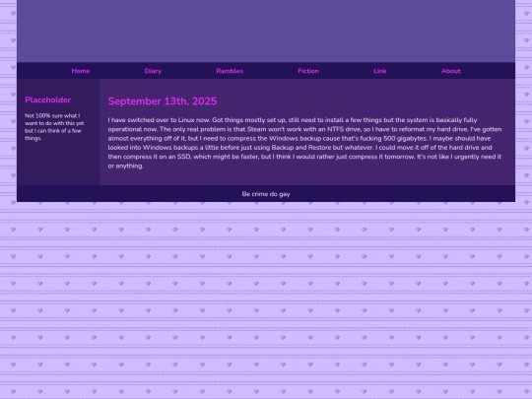Viewport: 532px width, 399px height.
Task: Open the Rambles section
Action: click(x=230, y=71)
